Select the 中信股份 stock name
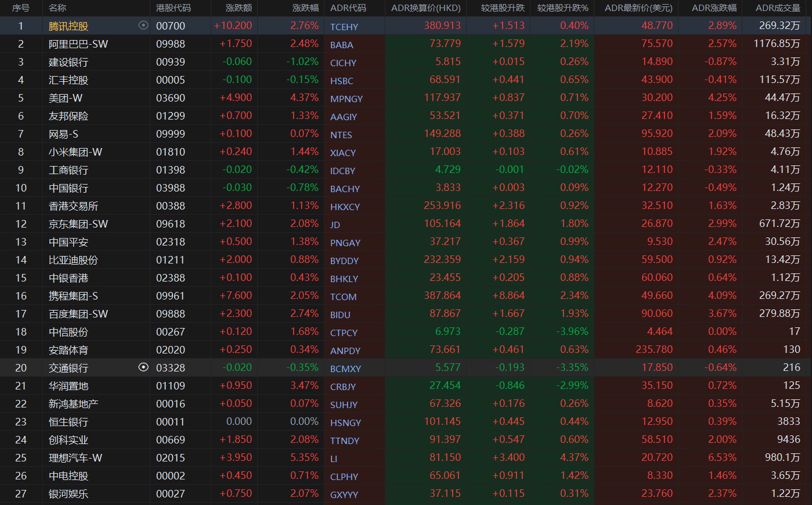The image size is (812, 505). (x=68, y=332)
